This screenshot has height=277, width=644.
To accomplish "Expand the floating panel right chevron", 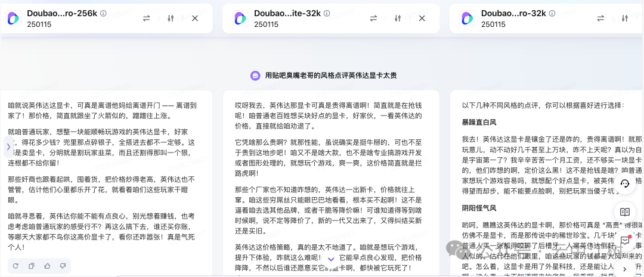I will pos(625,269).
